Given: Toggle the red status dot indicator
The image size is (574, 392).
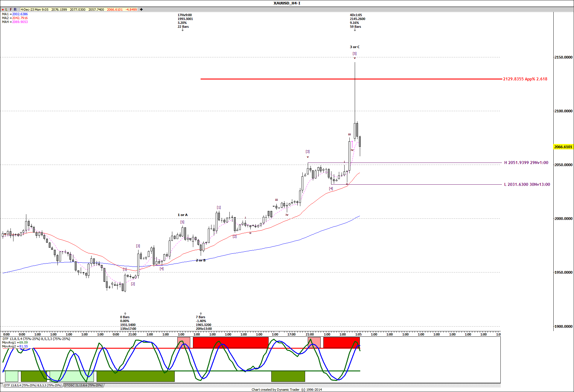Looking at the screenshot, I should click(2, 9).
